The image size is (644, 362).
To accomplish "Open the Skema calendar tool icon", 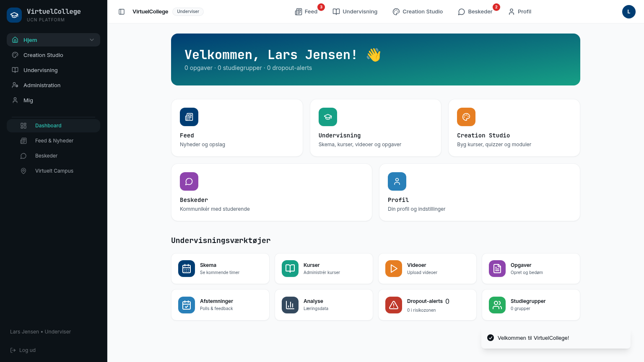I will tap(187, 269).
